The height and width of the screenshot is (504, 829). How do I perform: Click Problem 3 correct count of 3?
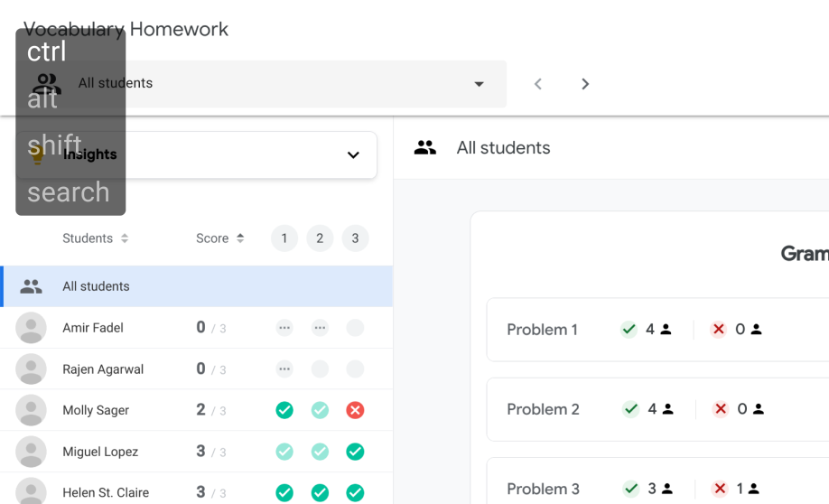coord(647,489)
